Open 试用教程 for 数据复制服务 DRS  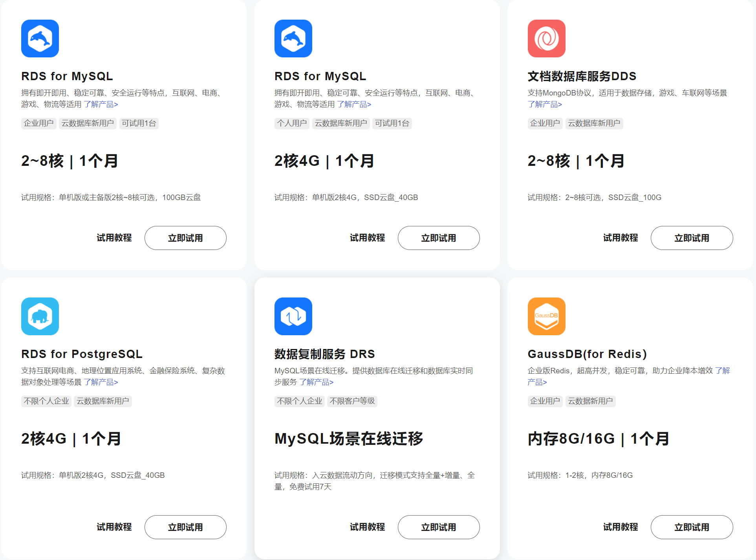tap(368, 527)
